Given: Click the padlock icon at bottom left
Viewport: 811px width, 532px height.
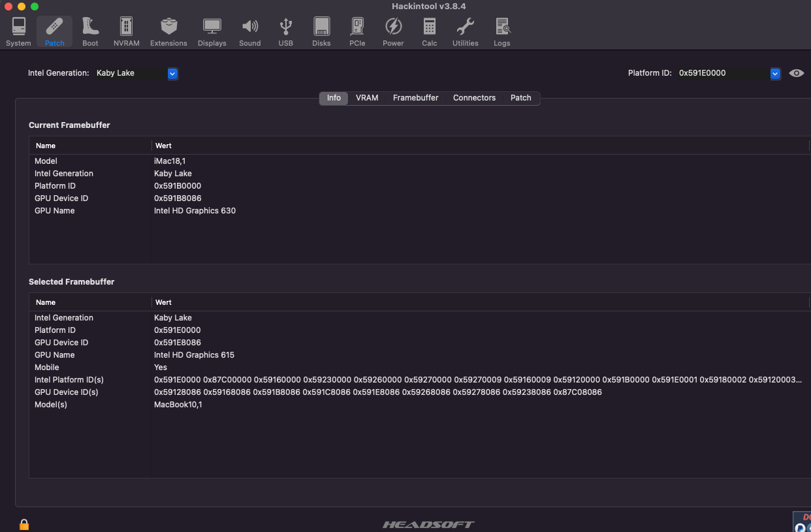Looking at the screenshot, I should tap(24, 524).
